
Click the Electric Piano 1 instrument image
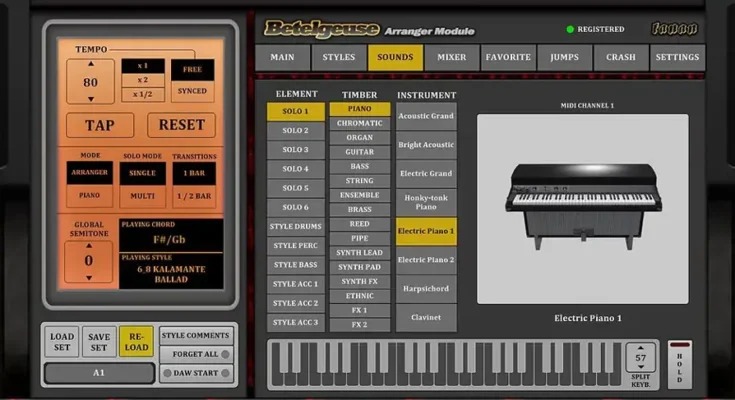point(582,207)
